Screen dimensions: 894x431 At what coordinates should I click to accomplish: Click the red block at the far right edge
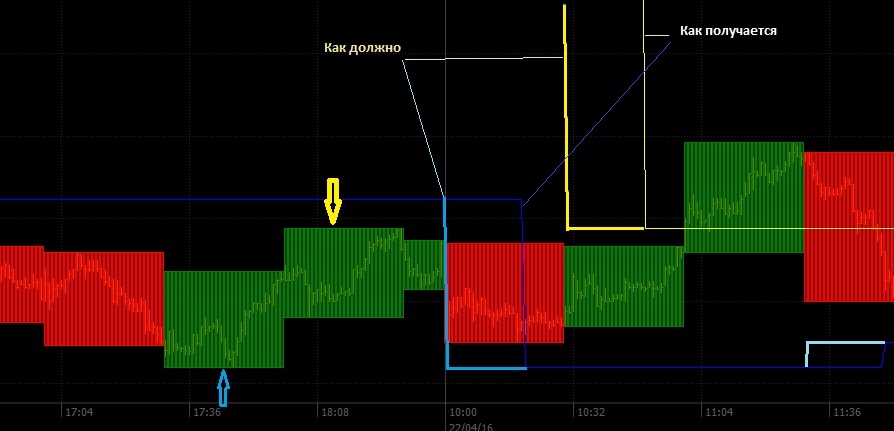pyautogui.click(x=848, y=226)
